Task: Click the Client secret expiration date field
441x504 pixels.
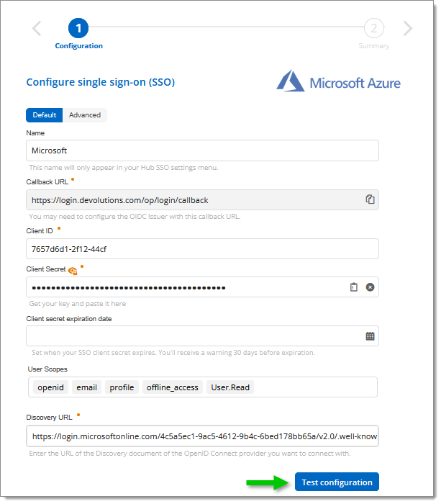Action: (194, 336)
